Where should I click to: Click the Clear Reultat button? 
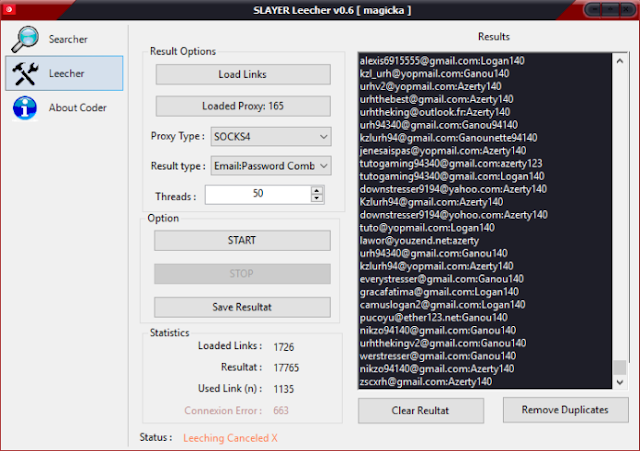421,411
